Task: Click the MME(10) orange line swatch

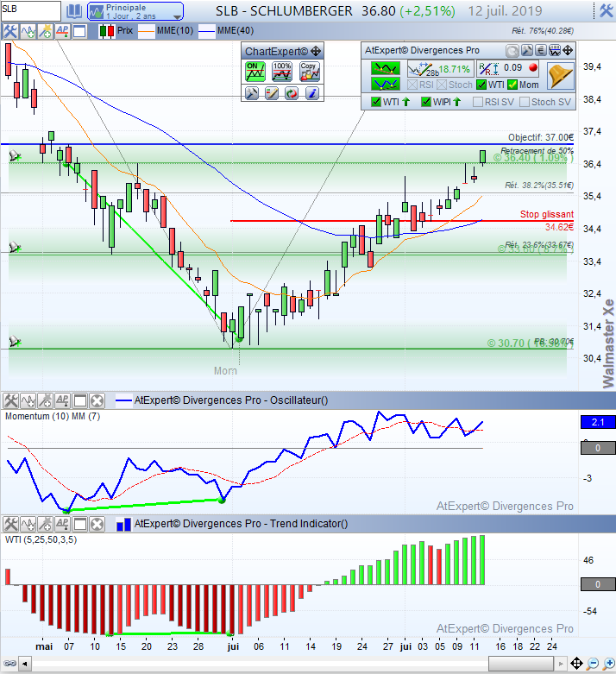Action: pyautogui.click(x=147, y=31)
